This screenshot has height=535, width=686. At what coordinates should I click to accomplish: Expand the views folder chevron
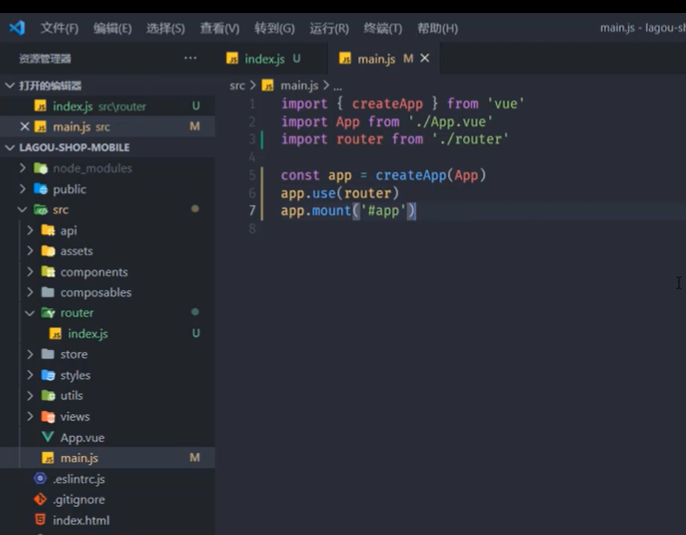tap(30, 416)
